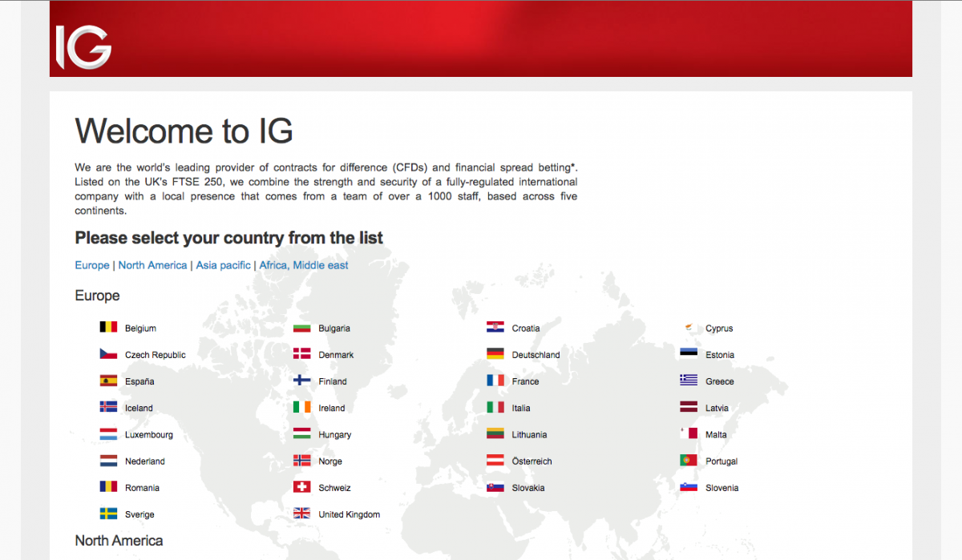
Task: Click the Österreich flag icon
Action: 495,460
